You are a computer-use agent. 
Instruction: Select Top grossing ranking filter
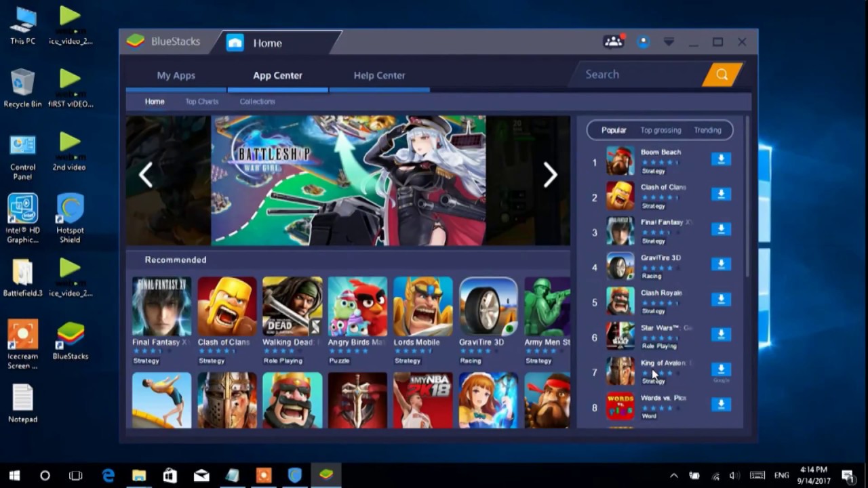pyautogui.click(x=660, y=130)
